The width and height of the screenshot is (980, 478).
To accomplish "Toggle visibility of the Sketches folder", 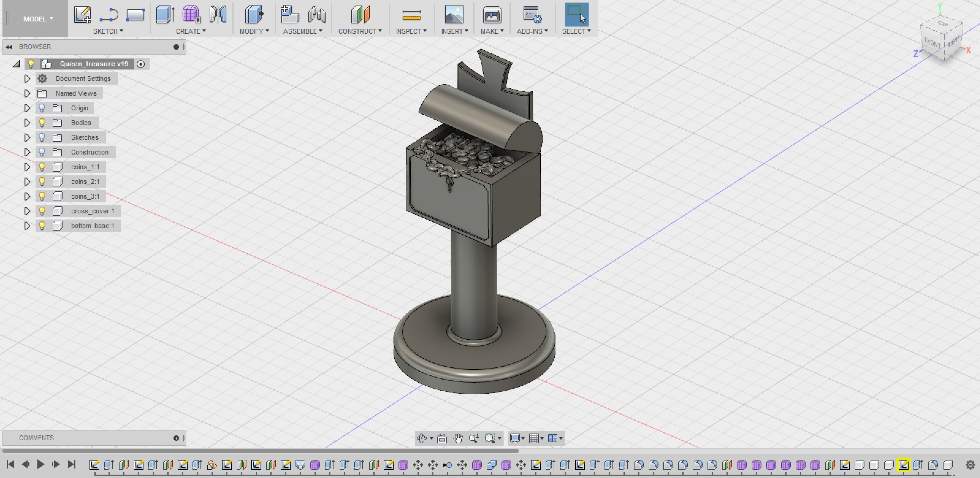I will point(42,137).
